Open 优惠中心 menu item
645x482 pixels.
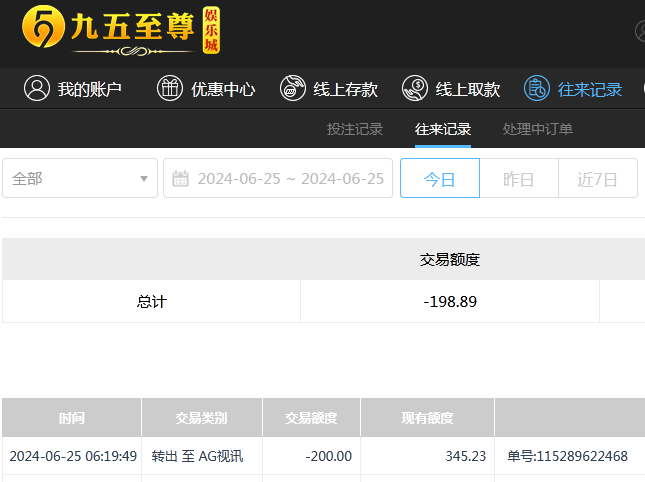[206, 88]
